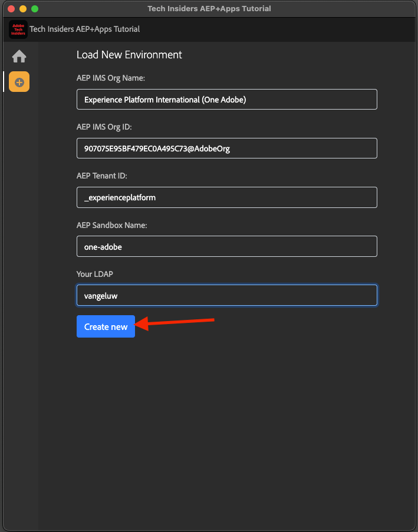Click the window title bar text

(x=209, y=9)
